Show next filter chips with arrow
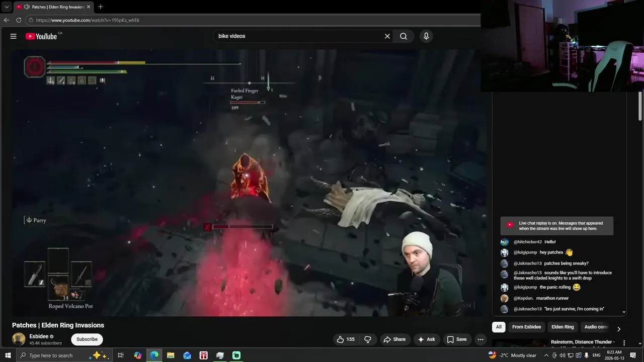 coord(619,329)
